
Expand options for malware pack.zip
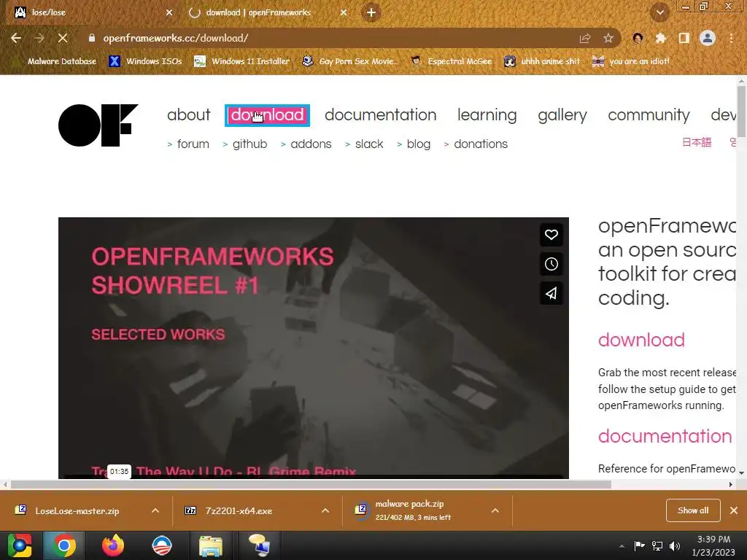[495, 511]
